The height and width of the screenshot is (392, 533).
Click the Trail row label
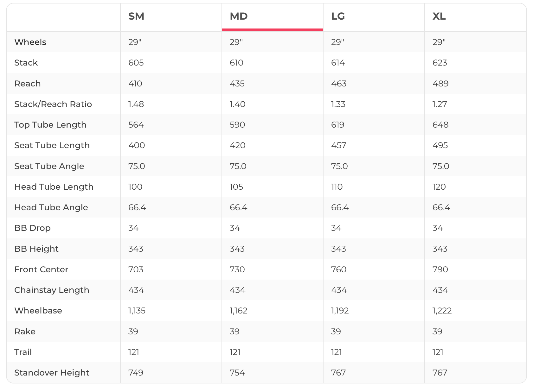23,352
